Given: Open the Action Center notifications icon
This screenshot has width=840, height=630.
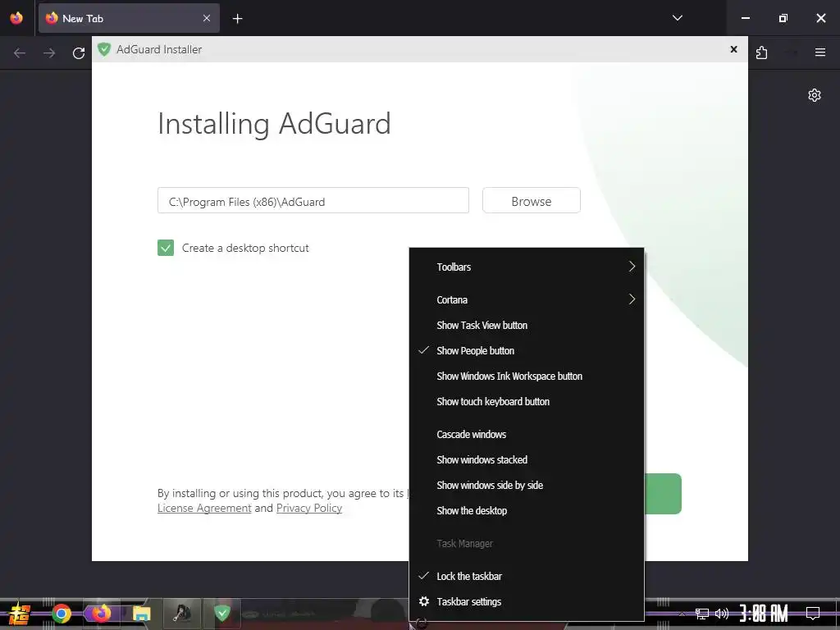Looking at the screenshot, I should click(x=813, y=614).
